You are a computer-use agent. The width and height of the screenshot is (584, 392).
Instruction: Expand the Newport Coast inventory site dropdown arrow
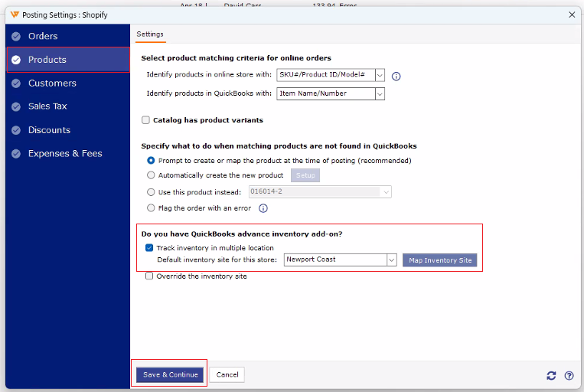[391, 260]
